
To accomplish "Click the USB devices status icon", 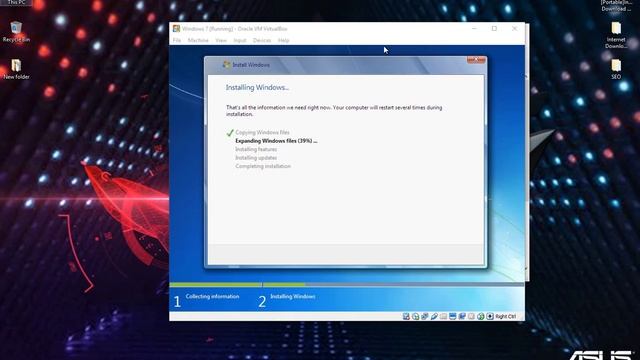I will click(434, 316).
